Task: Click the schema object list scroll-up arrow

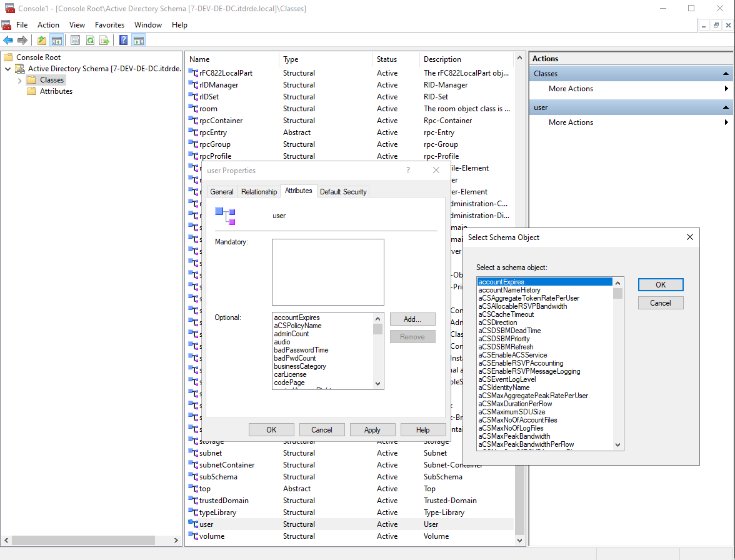Action: (x=617, y=283)
